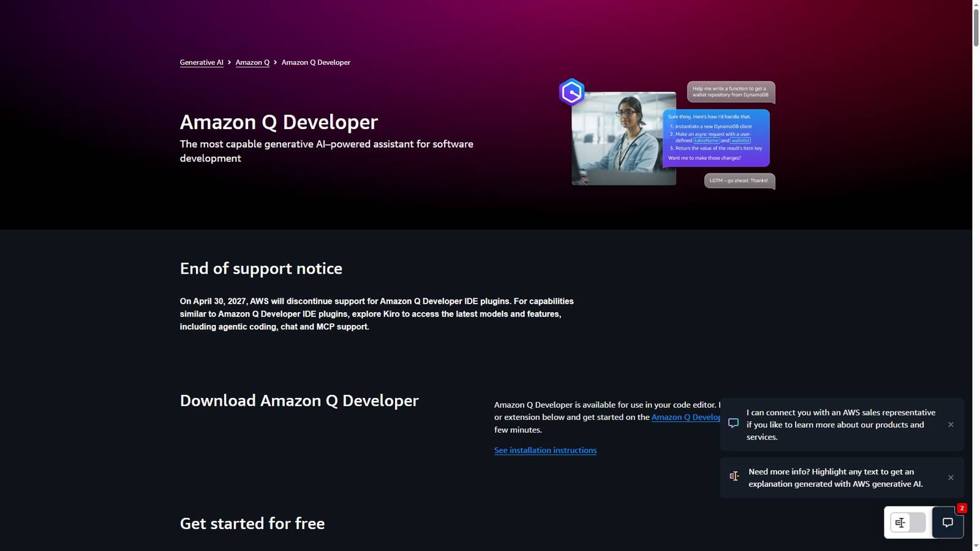
Task: Click the Amazon Q Developer breadcrumb text
Action: coord(316,62)
